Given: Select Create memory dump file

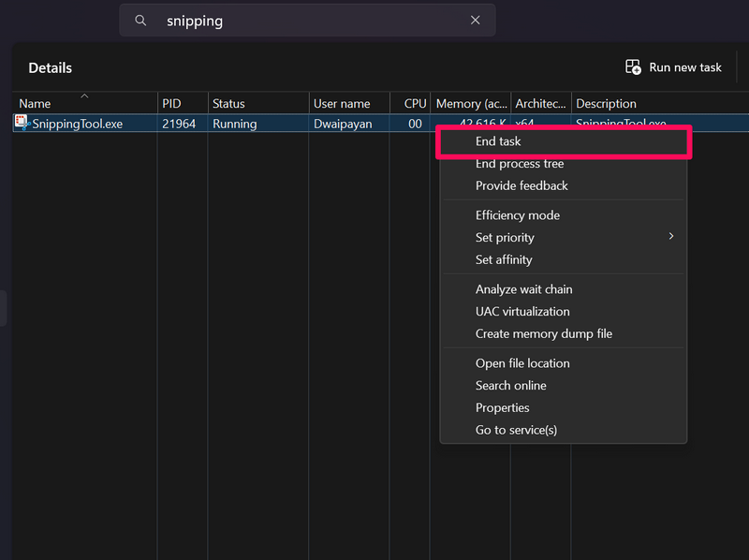Looking at the screenshot, I should coord(543,333).
